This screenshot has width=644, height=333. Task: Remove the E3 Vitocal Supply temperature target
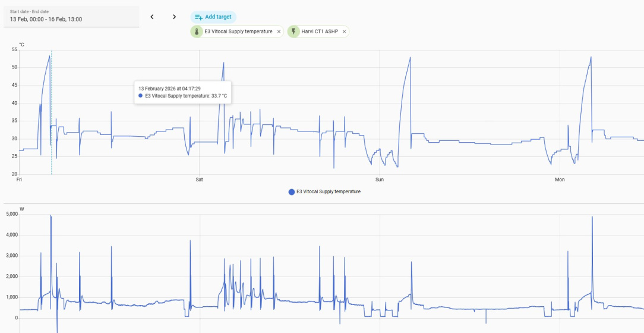(x=279, y=32)
